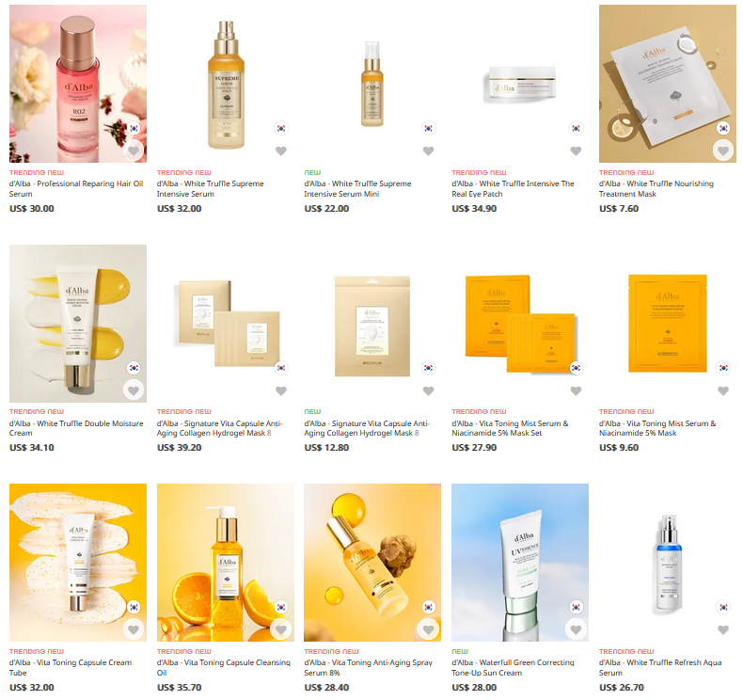Click the Vita Toning Capsule Cream Tube photo
This screenshot has height=700, width=743.
tap(78, 563)
